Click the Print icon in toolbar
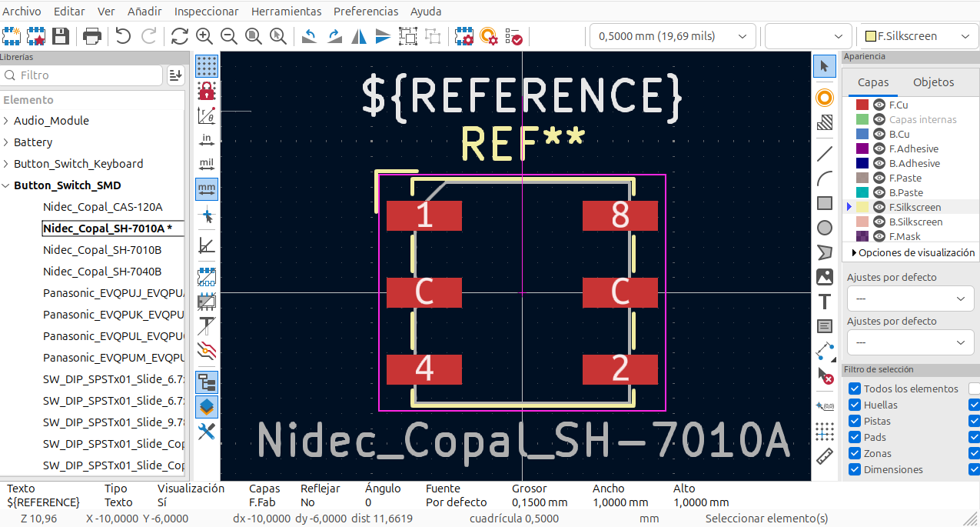The image size is (980, 527). (92, 36)
